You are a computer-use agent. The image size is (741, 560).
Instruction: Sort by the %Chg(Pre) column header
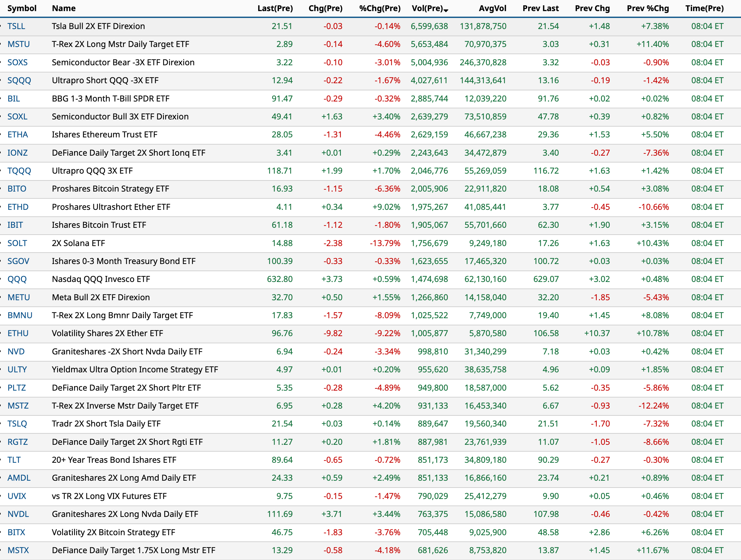[x=380, y=8]
